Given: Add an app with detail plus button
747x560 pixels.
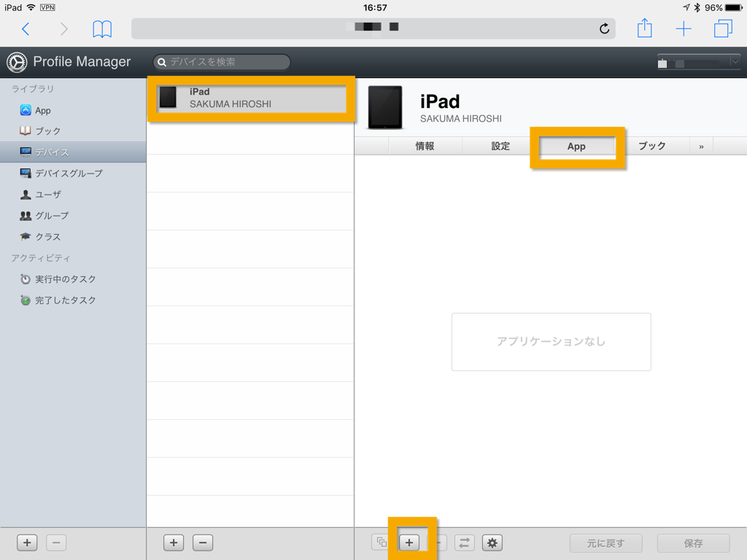Looking at the screenshot, I should click(409, 542).
